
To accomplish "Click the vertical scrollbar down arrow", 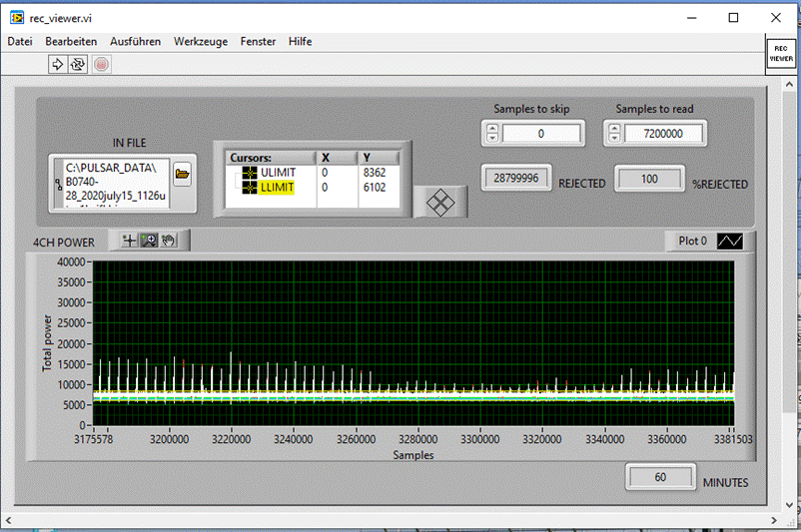I will tap(790, 505).
